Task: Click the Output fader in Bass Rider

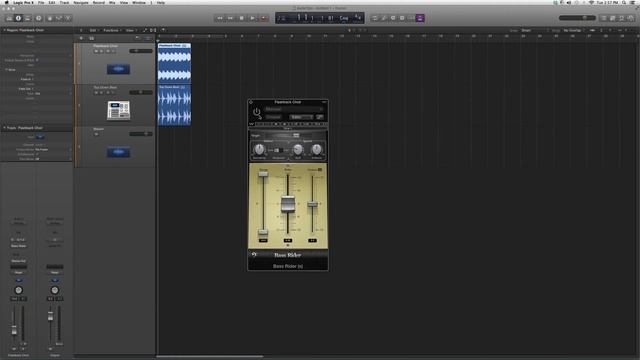Action: (312, 204)
